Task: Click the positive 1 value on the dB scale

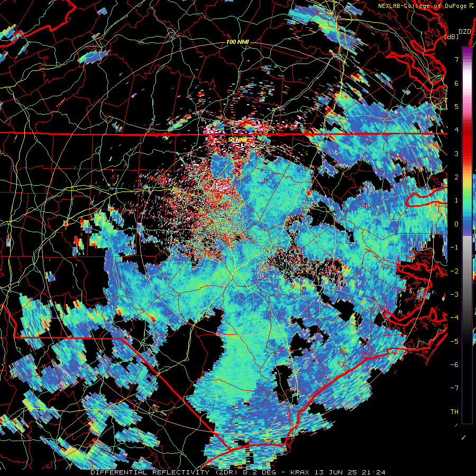Action: click(456, 200)
